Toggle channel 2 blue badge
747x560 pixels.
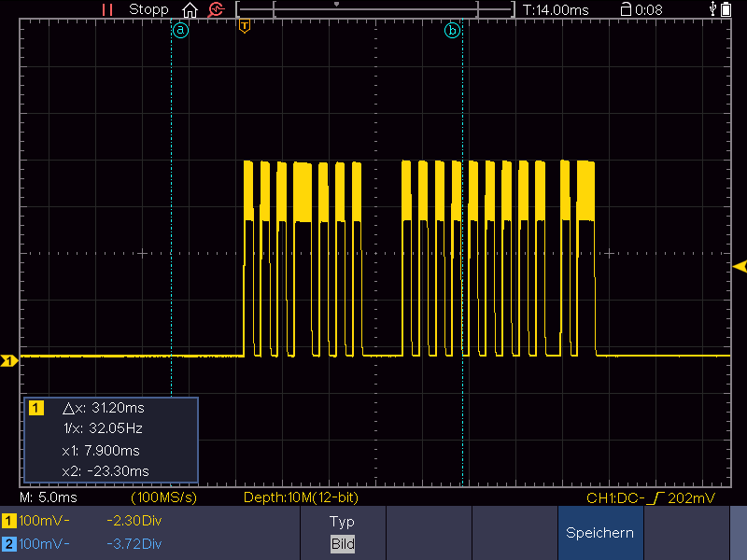click(x=9, y=544)
